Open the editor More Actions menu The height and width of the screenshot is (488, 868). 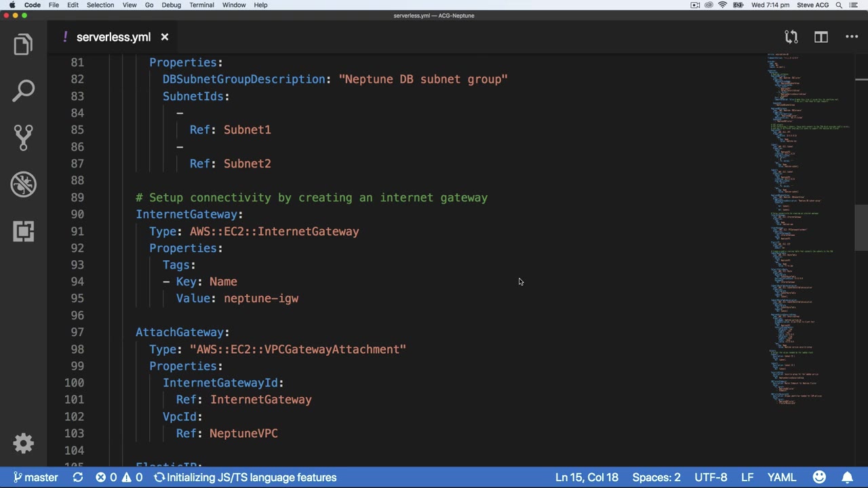[x=852, y=37]
